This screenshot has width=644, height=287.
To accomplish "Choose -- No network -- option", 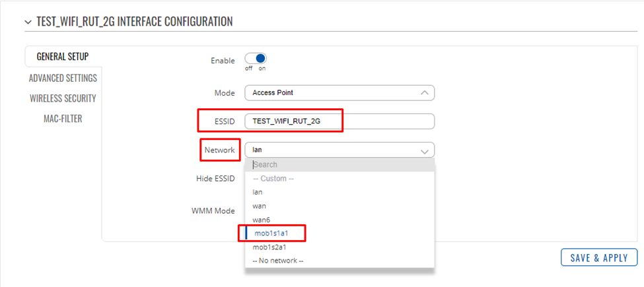I will (340, 261).
